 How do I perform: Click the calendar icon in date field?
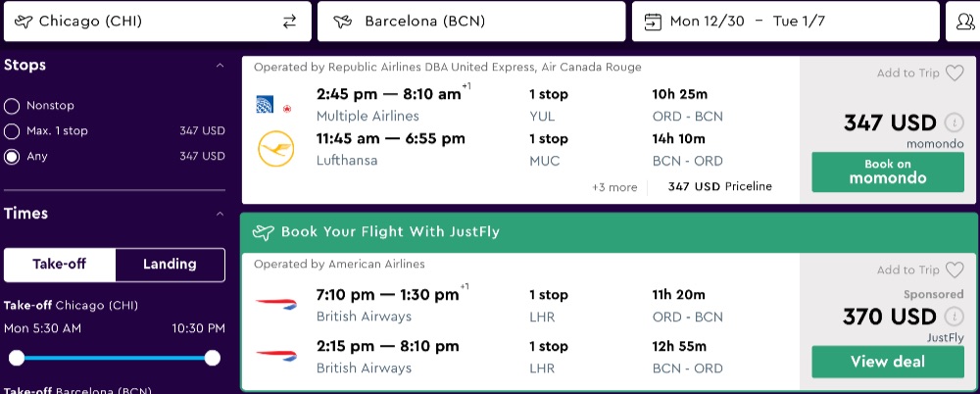coord(652,22)
